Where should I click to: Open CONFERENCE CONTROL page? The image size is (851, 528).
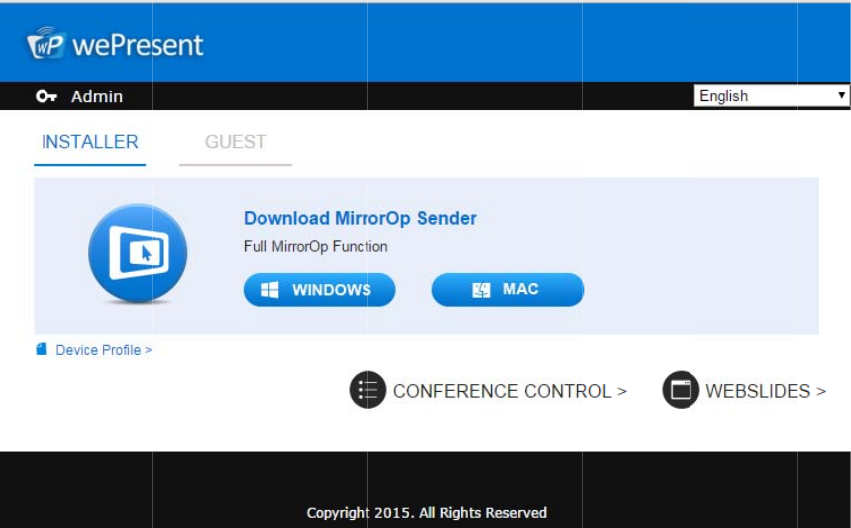(510, 391)
